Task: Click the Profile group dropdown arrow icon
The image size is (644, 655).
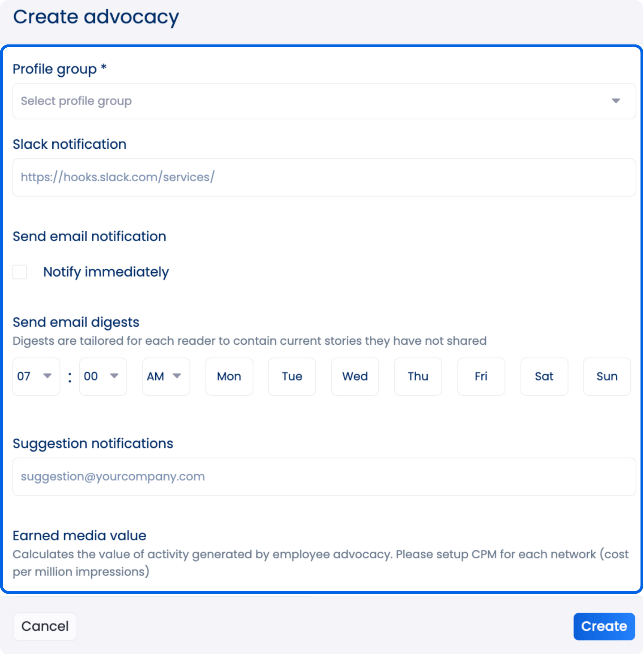Action: [616, 101]
